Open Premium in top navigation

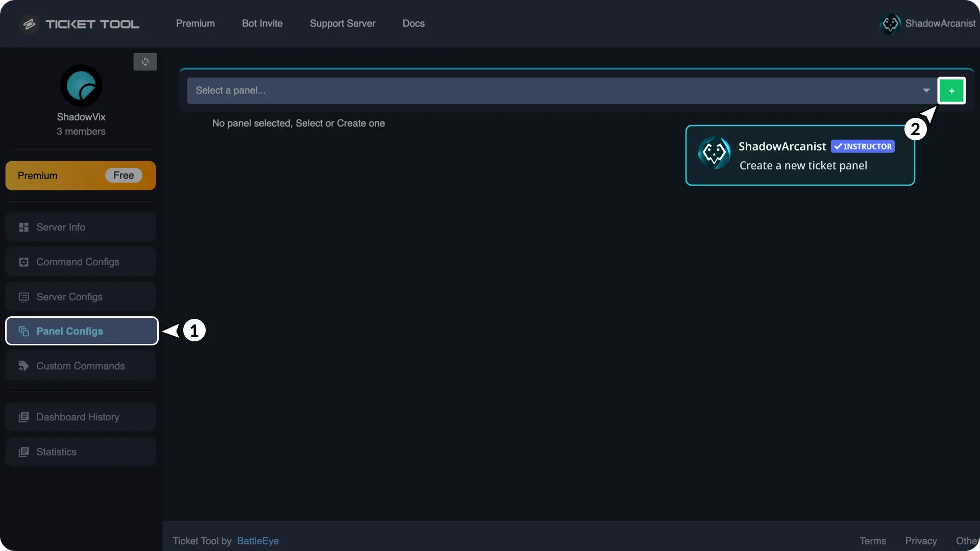click(x=195, y=23)
